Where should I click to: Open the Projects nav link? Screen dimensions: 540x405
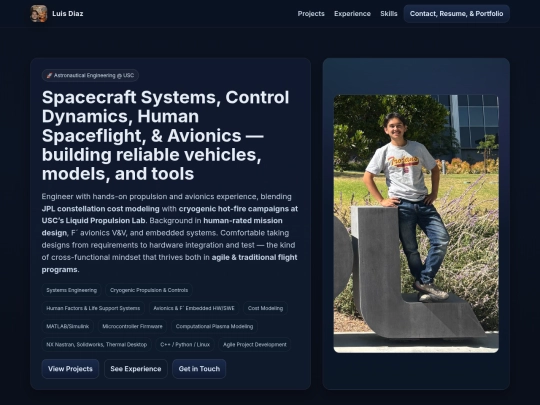311,14
